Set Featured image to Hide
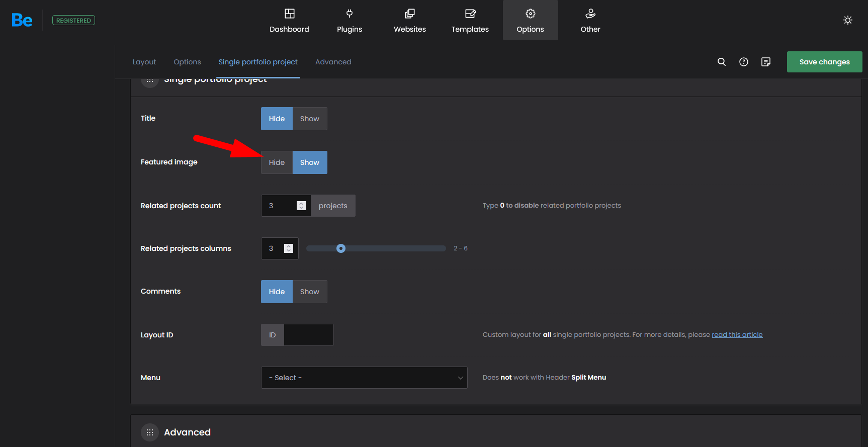 click(277, 162)
